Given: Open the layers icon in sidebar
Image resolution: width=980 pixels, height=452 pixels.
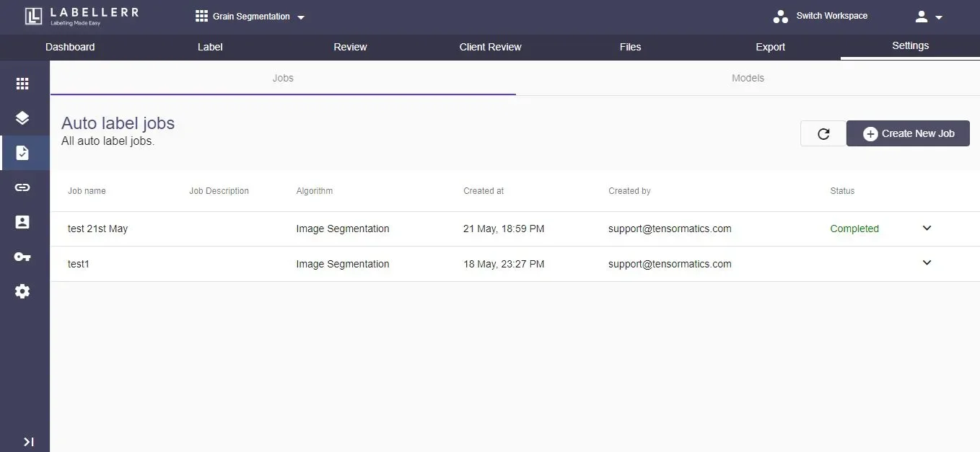Looking at the screenshot, I should pyautogui.click(x=22, y=118).
